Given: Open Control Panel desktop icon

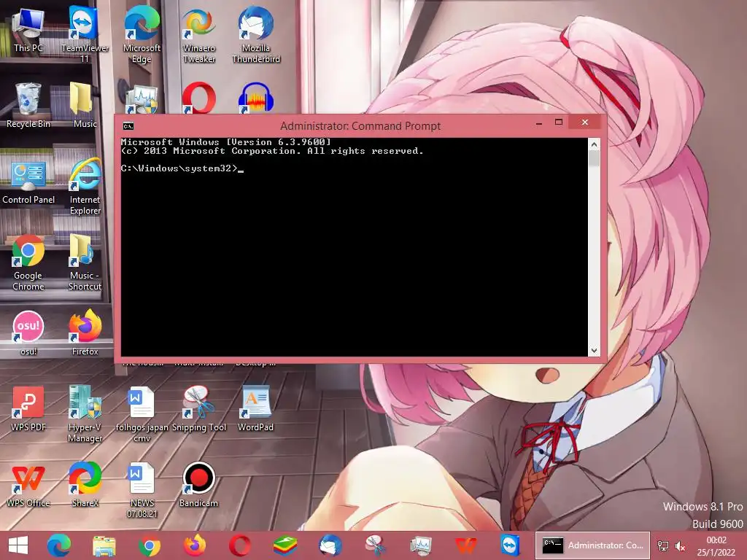Looking at the screenshot, I should click(28, 182).
